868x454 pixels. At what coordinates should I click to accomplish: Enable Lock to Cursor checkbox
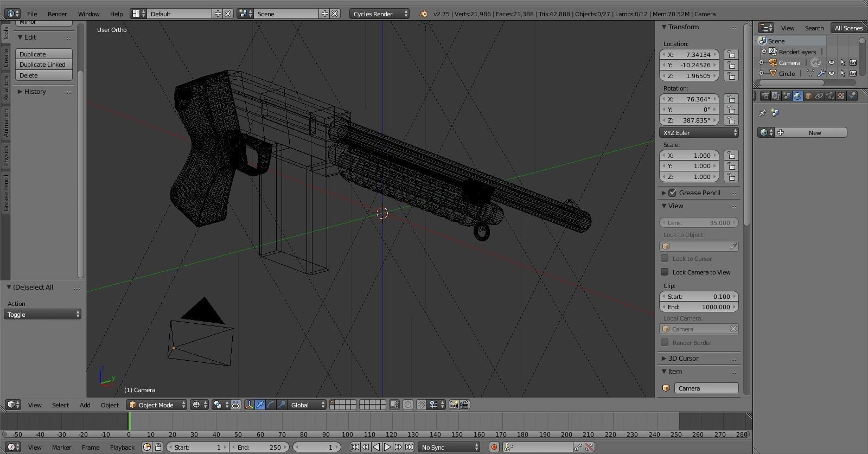coord(665,258)
